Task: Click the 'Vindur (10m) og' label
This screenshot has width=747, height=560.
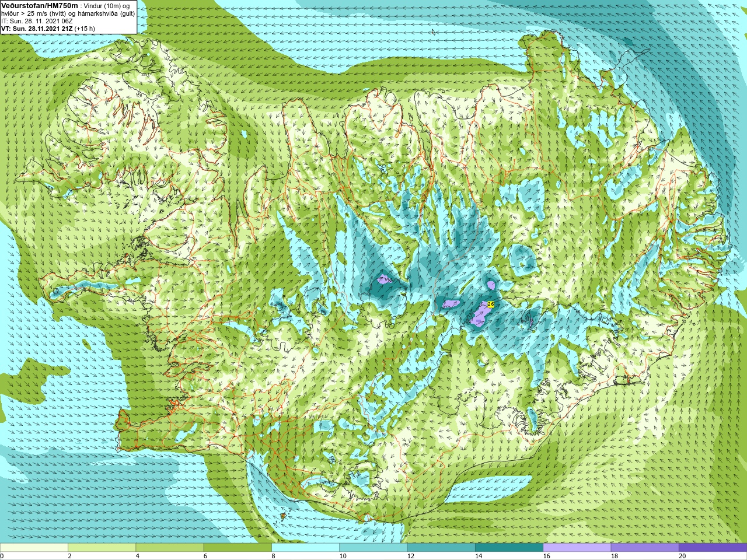Action: click(106, 6)
